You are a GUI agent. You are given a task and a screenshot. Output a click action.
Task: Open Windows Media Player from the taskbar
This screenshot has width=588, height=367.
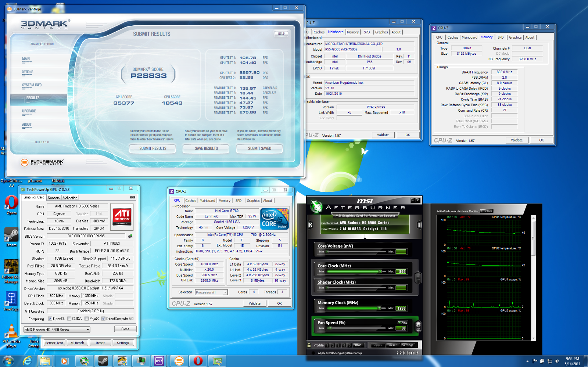tap(64, 361)
